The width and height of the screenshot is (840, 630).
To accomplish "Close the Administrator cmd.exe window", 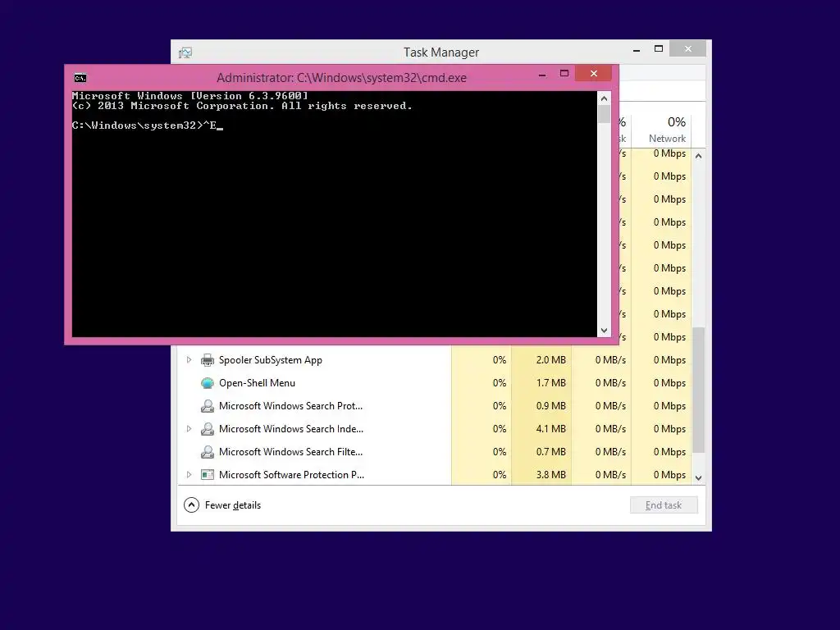I will tap(594, 73).
